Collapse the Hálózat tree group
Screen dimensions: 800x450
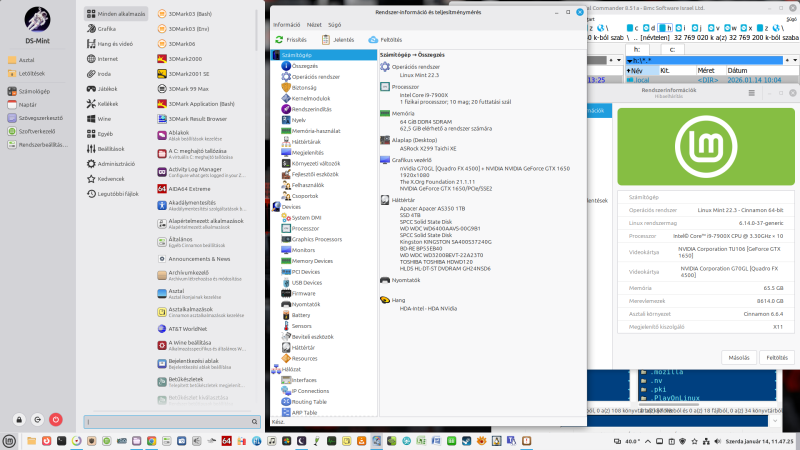[286, 369]
